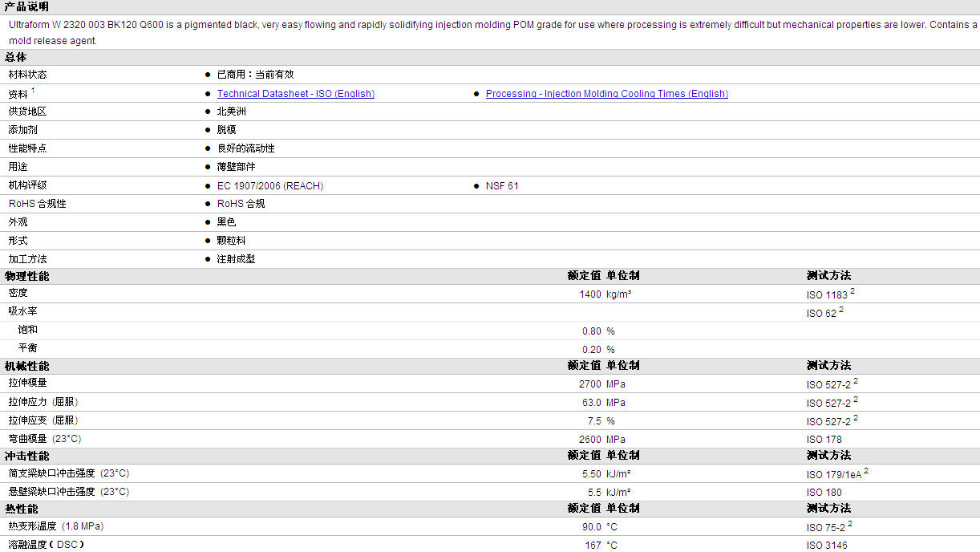This screenshot has width=980, height=552.
Task: Click the tensile modulus value 2700
Action: [x=590, y=384]
